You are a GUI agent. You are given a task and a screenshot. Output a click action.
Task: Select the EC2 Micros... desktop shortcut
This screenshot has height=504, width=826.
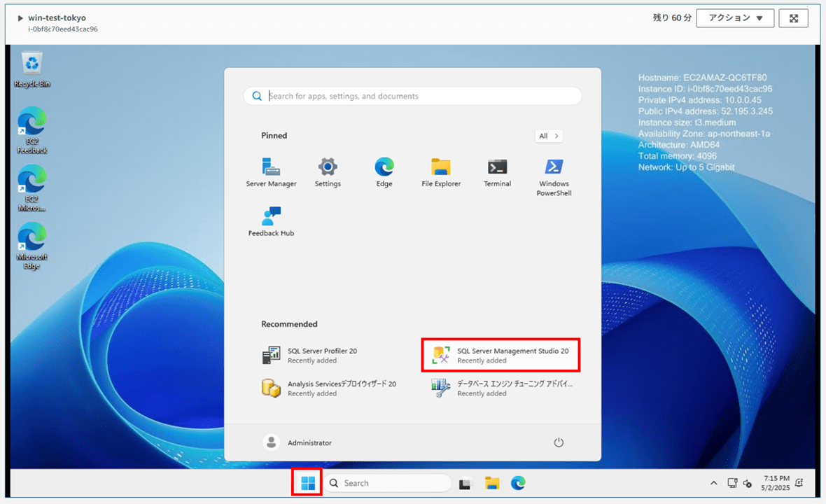point(32,188)
